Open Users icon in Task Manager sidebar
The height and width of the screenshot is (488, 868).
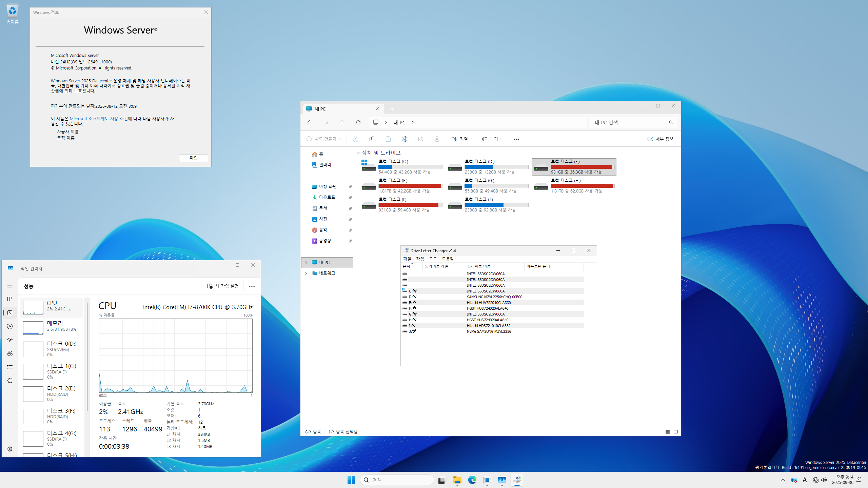(x=10, y=353)
